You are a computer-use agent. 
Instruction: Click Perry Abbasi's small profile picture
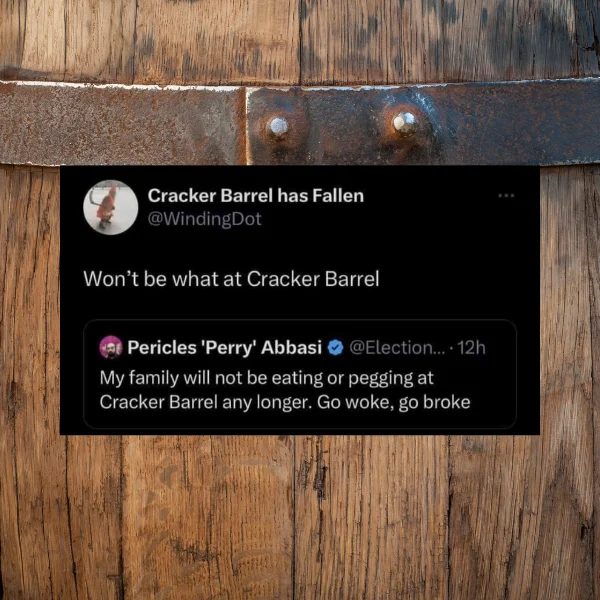pos(111,347)
